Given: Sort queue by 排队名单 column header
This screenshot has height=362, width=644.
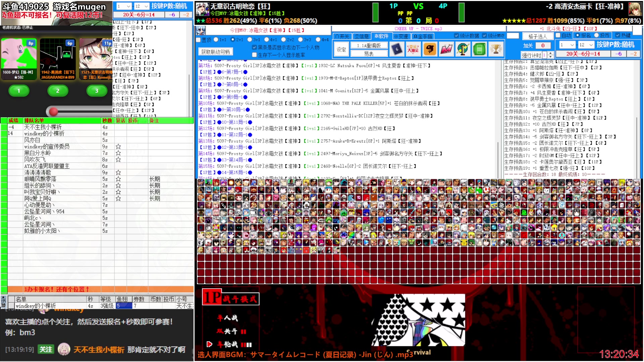Looking at the screenshot, I should [x=62, y=120].
